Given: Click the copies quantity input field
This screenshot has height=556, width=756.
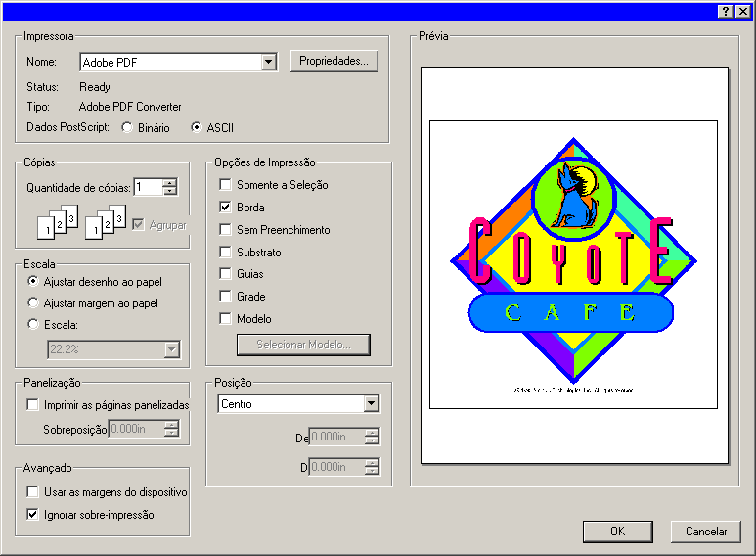Looking at the screenshot, I should [x=149, y=187].
